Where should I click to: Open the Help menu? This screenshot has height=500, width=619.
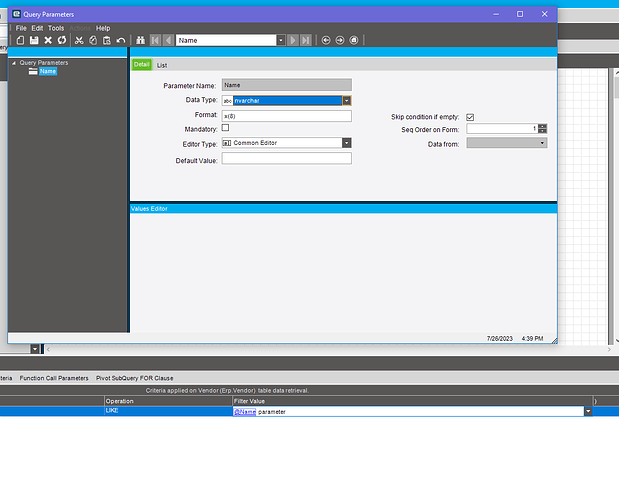pos(103,28)
